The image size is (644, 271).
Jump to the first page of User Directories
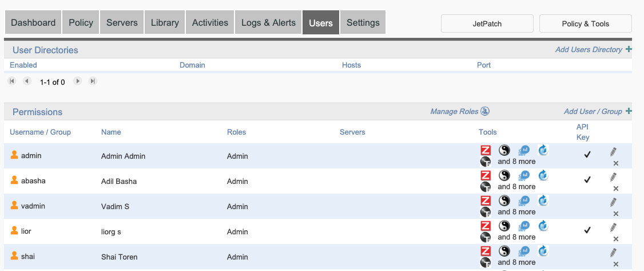click(x=11, y=81)
